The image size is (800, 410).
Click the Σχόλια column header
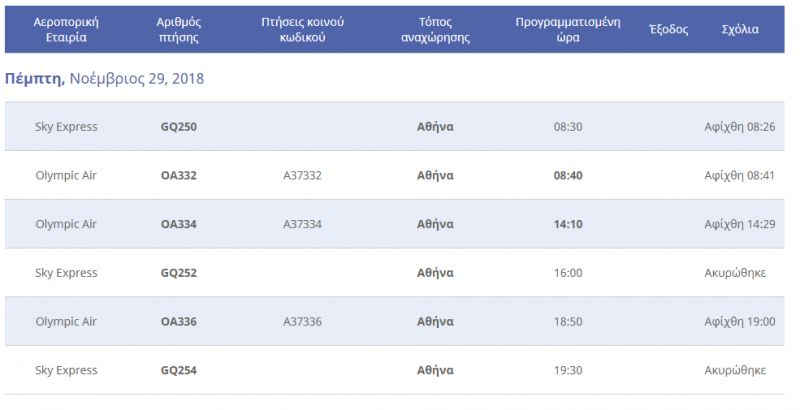click(740, 30)
